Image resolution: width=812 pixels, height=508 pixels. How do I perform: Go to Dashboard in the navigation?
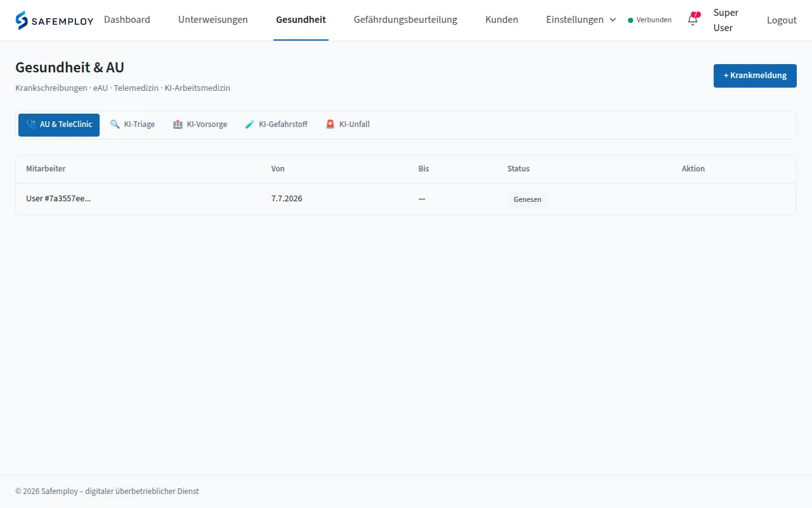(127, 20)
